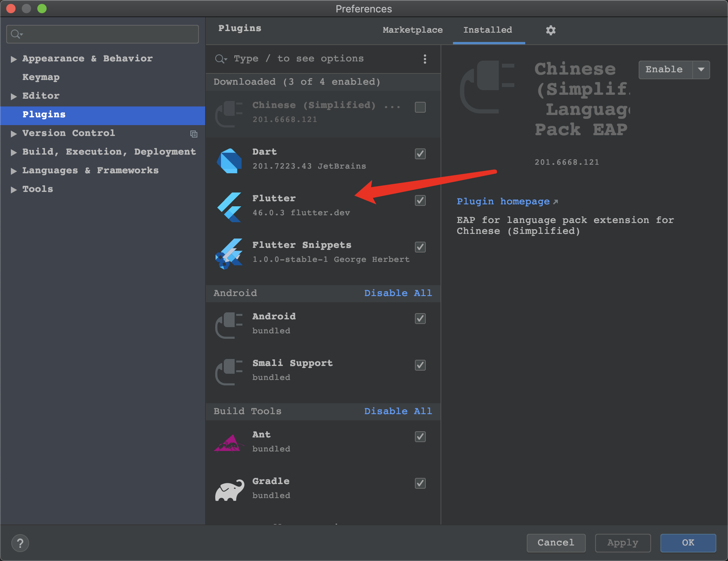Toggle the Ant plugin checkbox
Image resolution: width=728 pixels, height=561 pixels.
pos(420,437)
